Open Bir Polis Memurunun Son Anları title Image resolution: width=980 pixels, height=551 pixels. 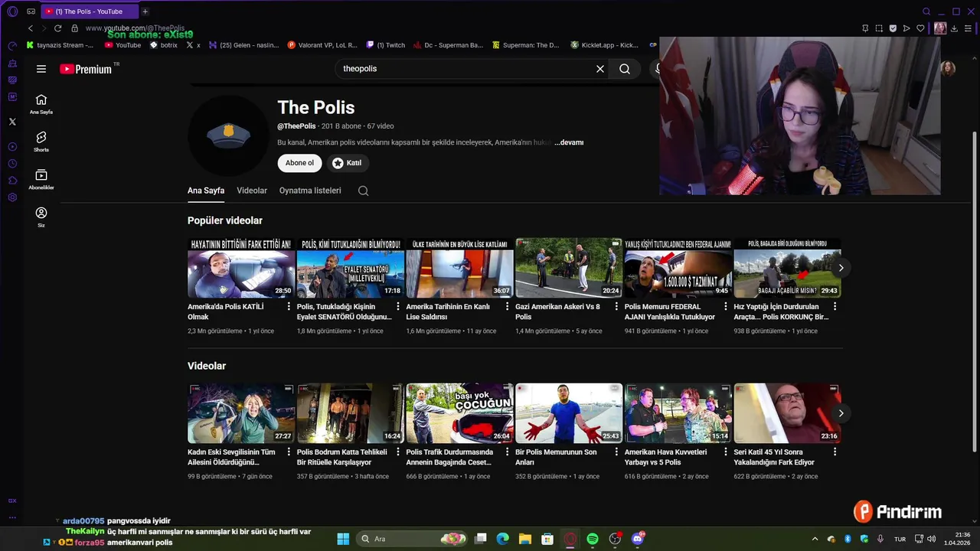tap(556, 457)
